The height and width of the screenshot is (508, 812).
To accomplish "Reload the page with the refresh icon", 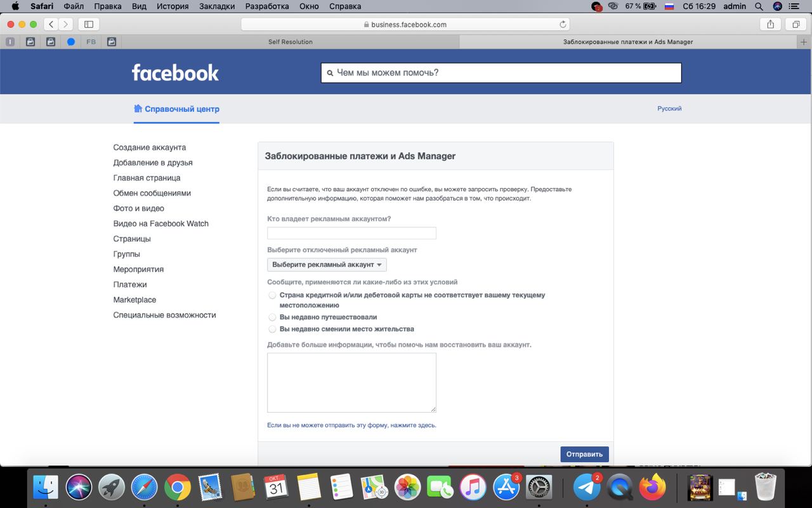I will tap(563, 24).
